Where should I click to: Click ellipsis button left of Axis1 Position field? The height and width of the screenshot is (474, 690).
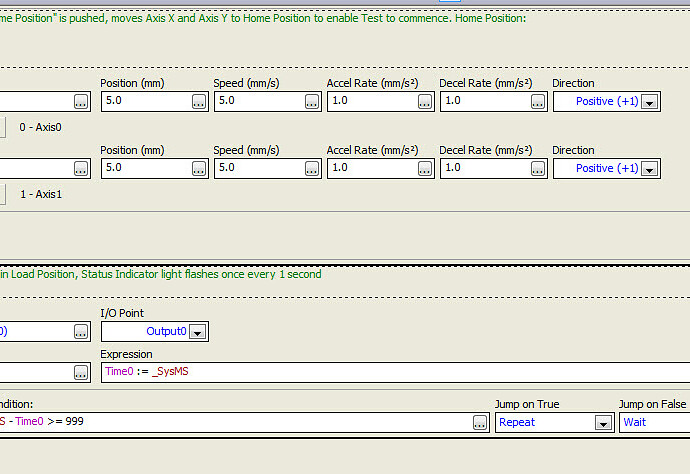tap(81, 169)
